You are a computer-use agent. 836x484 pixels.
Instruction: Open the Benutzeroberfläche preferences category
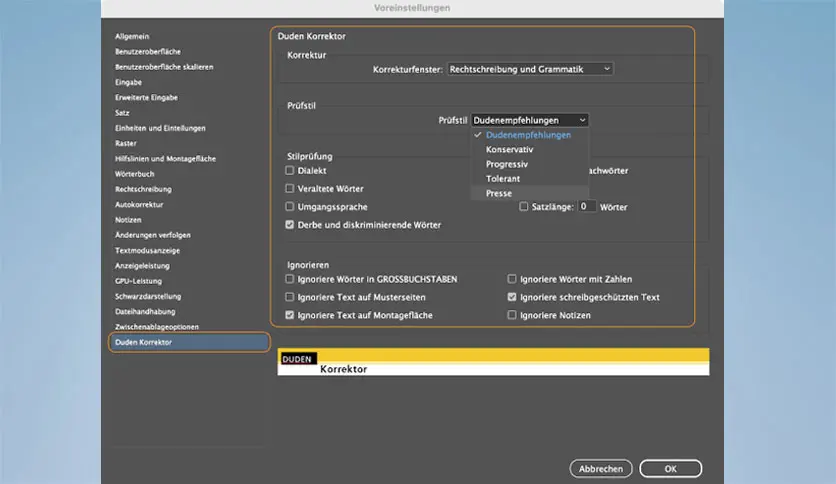point(148,52)
